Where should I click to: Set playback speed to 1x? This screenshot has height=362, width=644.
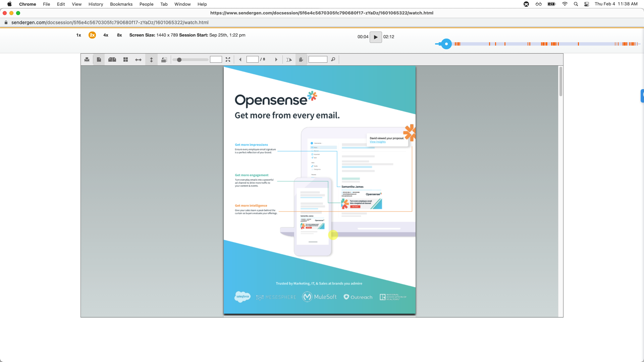pos(78,35)
